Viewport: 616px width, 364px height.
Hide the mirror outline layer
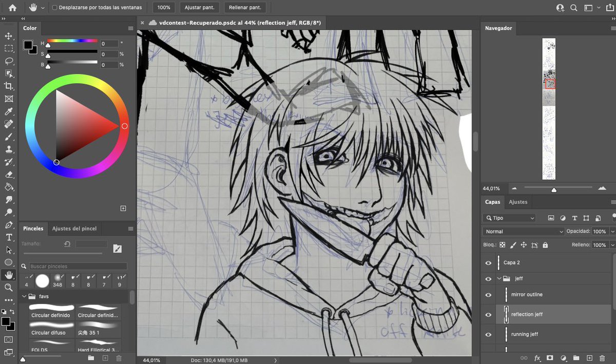point(488,295)
